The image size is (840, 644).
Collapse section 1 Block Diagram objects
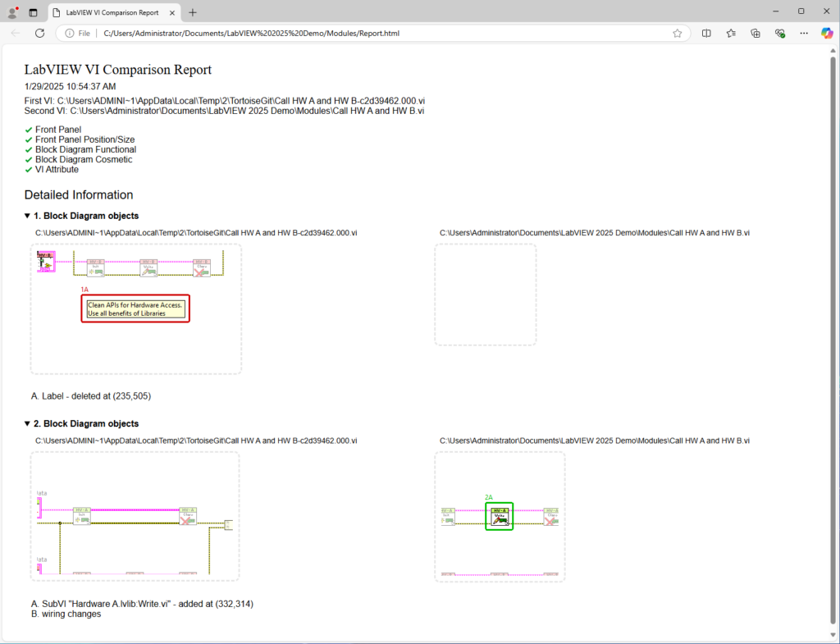point(26,216)
